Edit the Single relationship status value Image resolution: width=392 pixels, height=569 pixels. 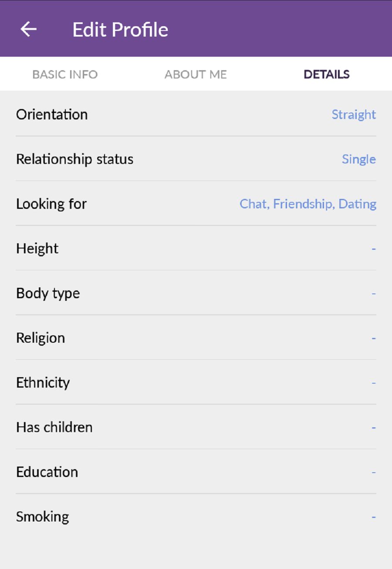pos(359,159)
